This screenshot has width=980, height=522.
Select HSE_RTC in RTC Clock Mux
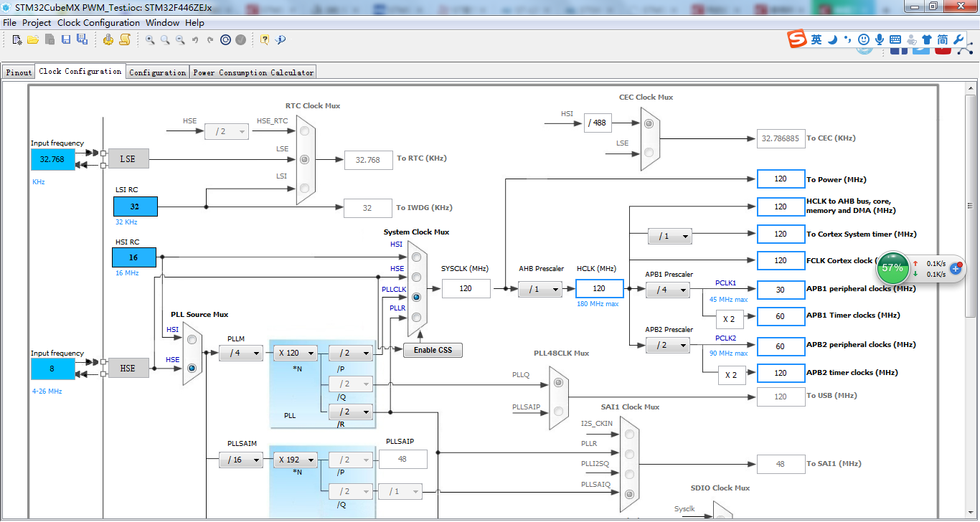click(306, 131)
